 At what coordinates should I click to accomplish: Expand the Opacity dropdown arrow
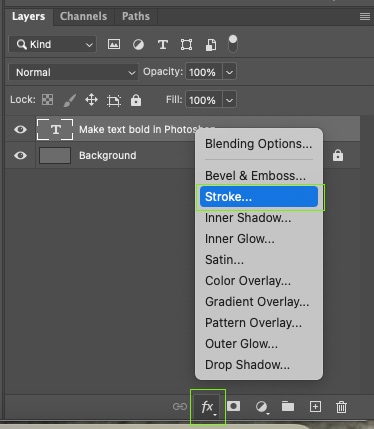(x=229, y=72)
